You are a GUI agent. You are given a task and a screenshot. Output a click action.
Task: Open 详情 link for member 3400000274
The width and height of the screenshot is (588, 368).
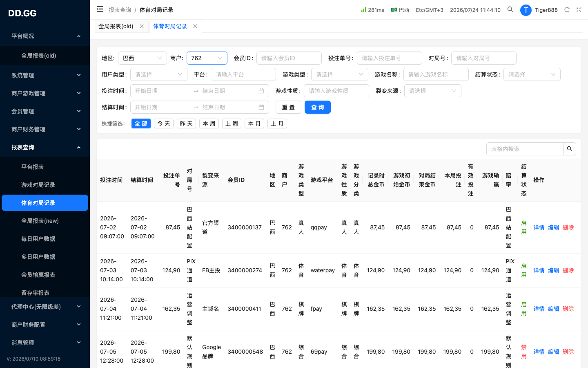[x=539, y=270]
